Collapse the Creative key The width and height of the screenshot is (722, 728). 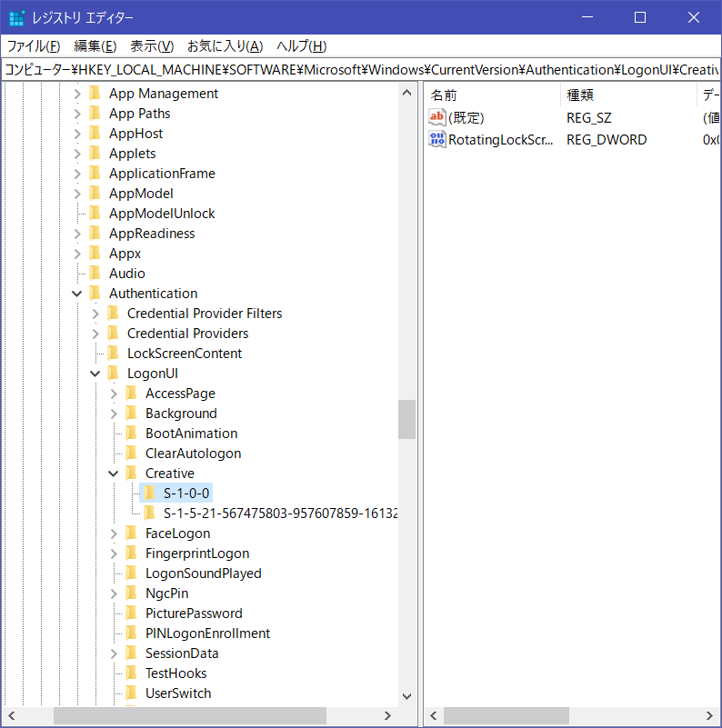tap(114, 474)
